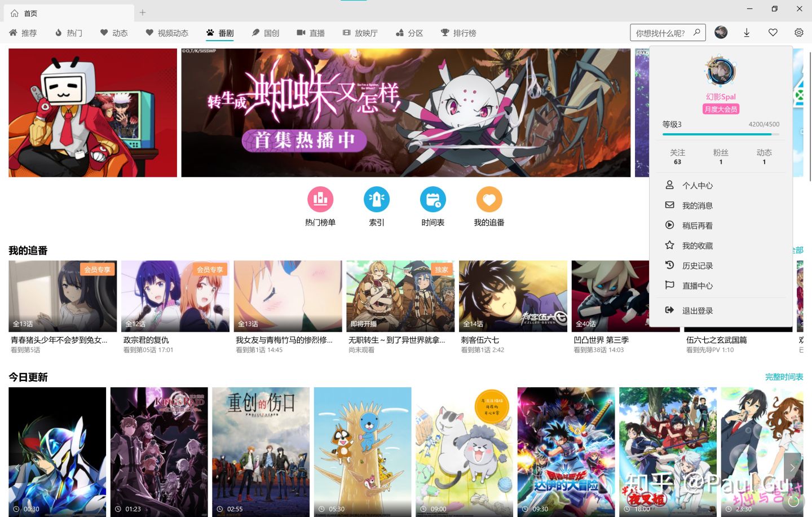Open the 热门榜单 icon

point(320,199)
